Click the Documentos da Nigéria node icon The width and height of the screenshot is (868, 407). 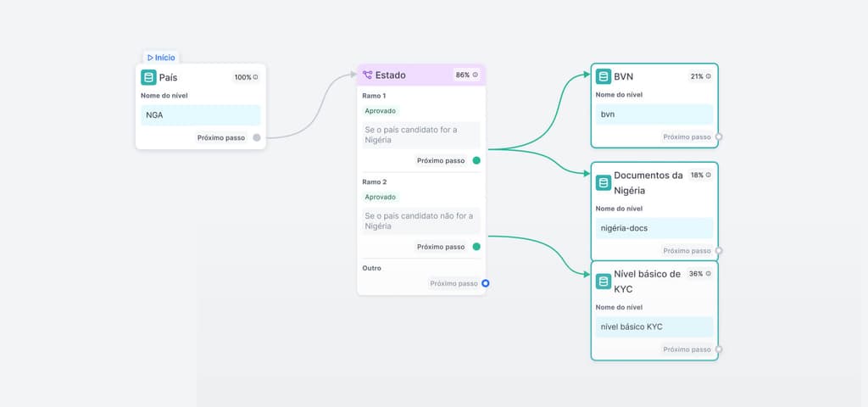tap(604, 182)
